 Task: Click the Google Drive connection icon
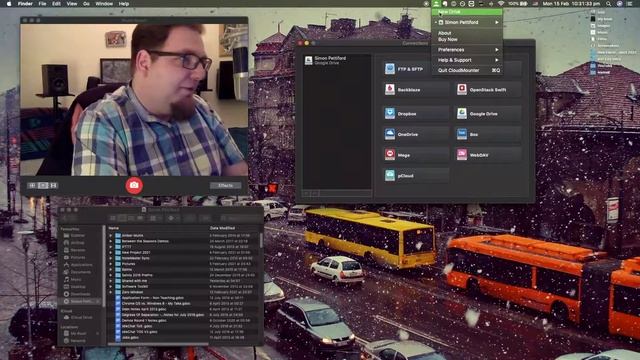click(462, 113)
